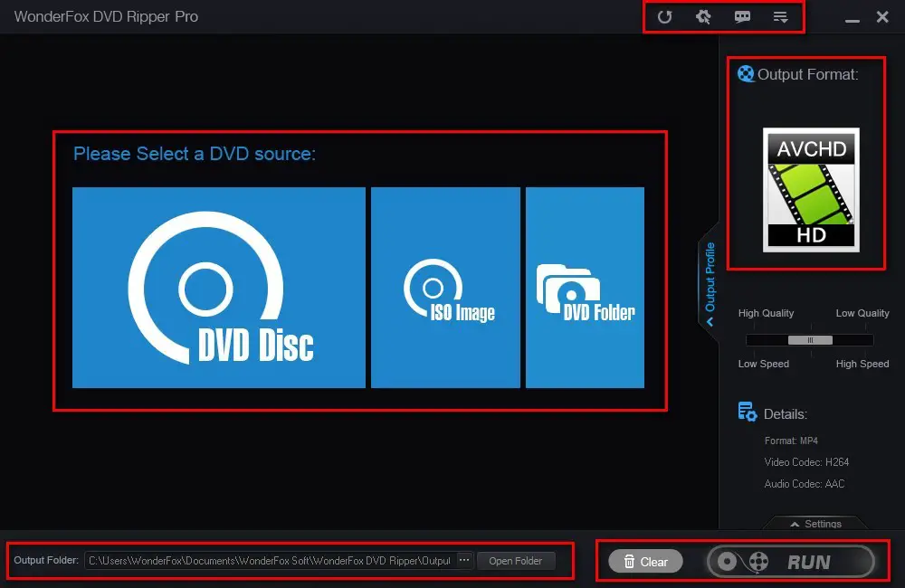Click the "High Quality" slider label
The image size is (905, 588).
coord(766,313)
